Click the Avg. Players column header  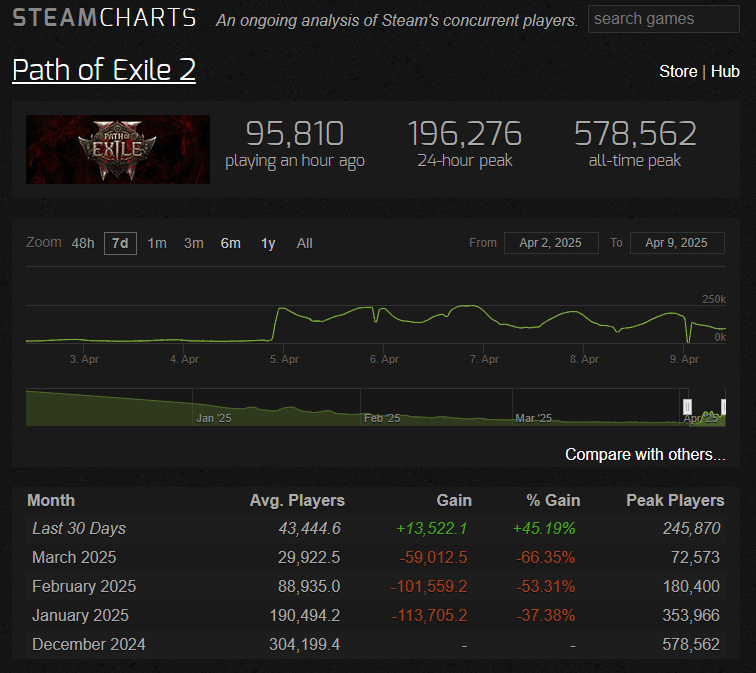pos(297,500)
